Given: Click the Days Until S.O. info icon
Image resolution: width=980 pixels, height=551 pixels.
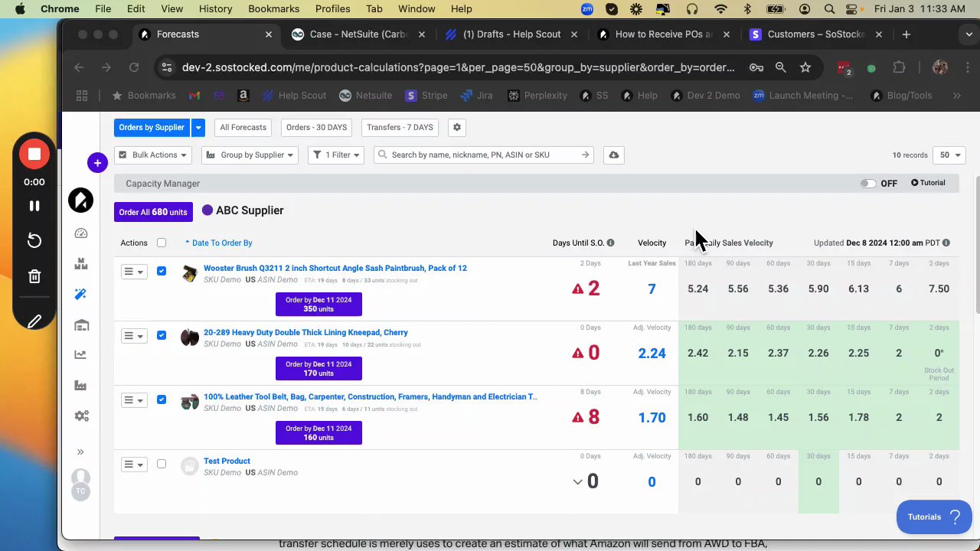Looking at the screenshot, I should (x=610, y=243).
